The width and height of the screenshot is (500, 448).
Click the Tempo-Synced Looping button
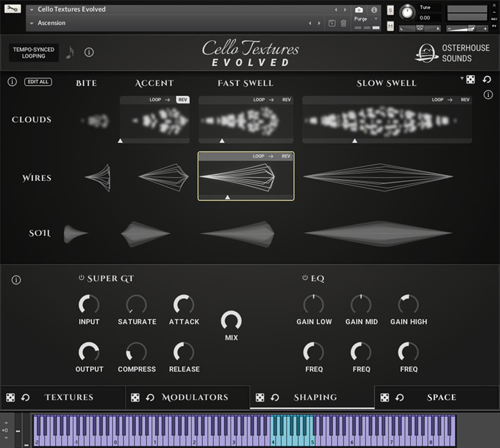[x=33, y=53]
